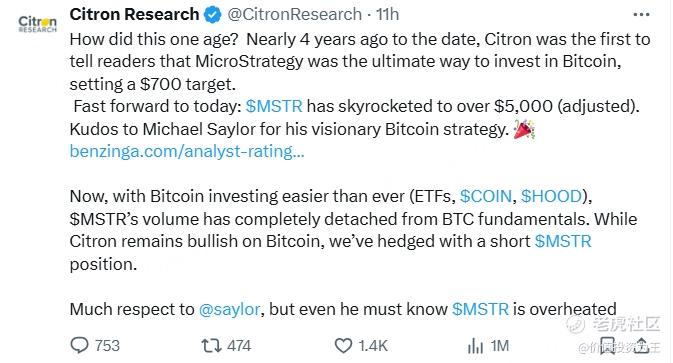
Task: Like the tweet with the heart icon
Action: [343, 345]
